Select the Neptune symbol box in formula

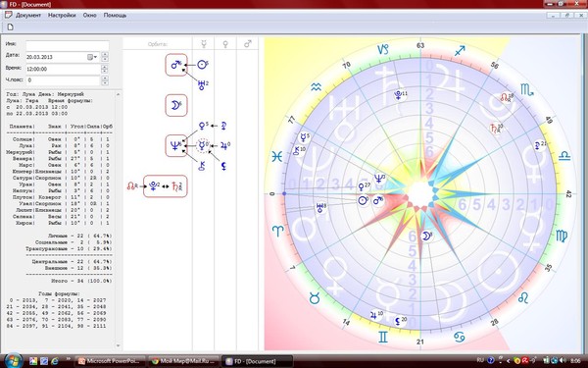coord(176,145)
